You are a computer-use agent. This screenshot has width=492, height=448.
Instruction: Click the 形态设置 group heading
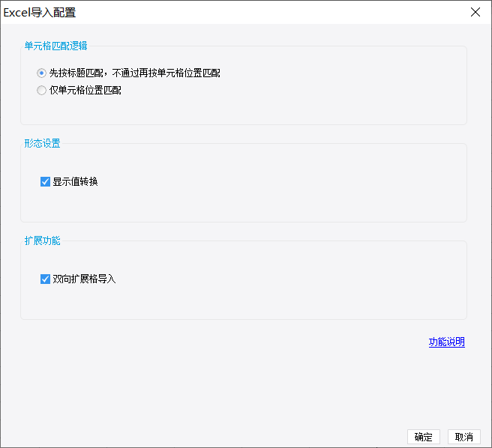point(42,144)
